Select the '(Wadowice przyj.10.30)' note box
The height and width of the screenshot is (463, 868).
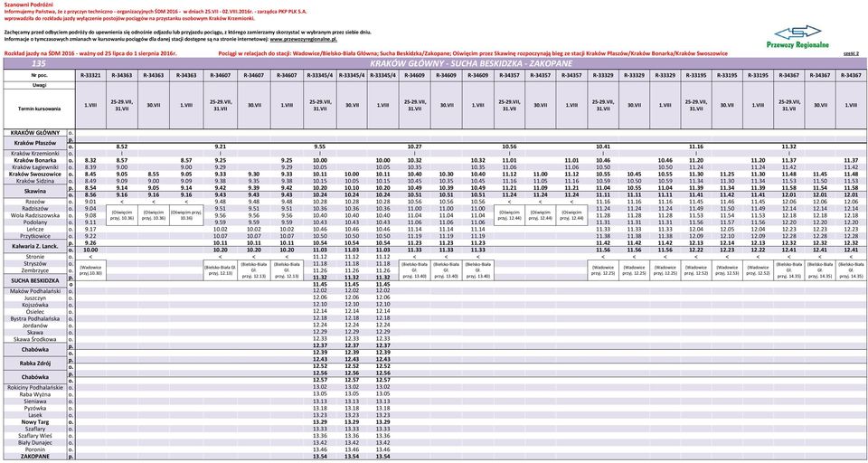tap(90, 270)
